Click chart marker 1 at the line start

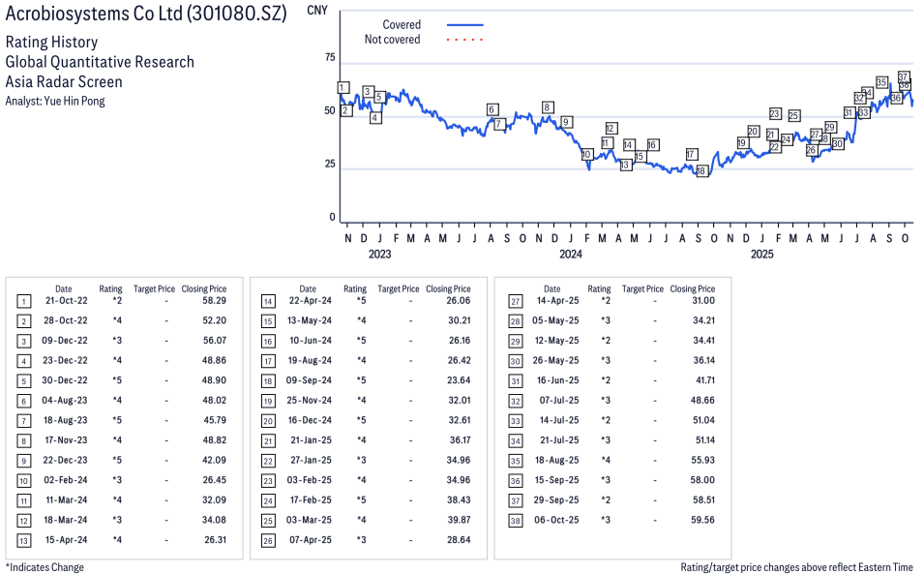click(x=343, y=88)
